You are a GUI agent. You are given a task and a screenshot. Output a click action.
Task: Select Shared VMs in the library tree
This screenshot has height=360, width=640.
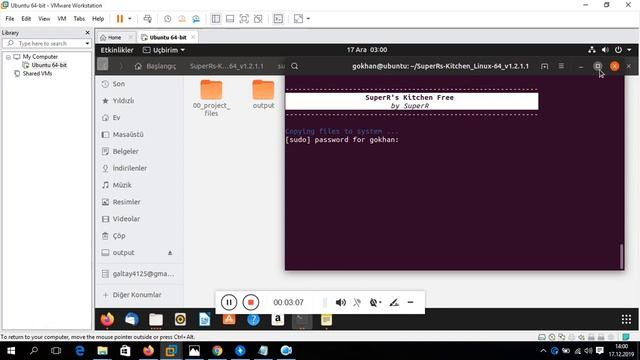37,73
